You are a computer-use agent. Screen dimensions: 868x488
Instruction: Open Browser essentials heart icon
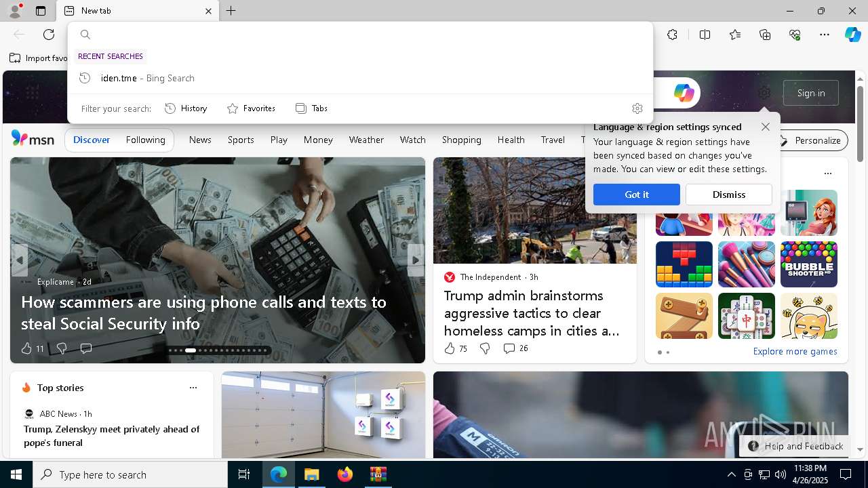[x=795, y=35]
